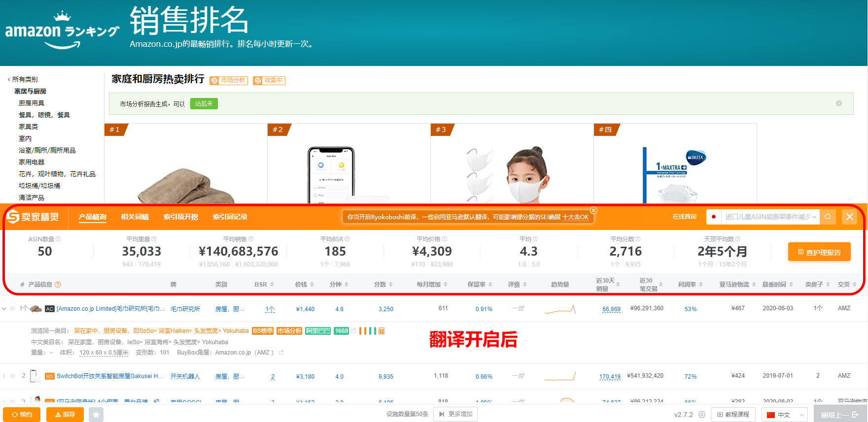Click the trend sparkline for SwitchBot row
The width and height of the screenshot is (868, 422).
click(x=560, y=377)
